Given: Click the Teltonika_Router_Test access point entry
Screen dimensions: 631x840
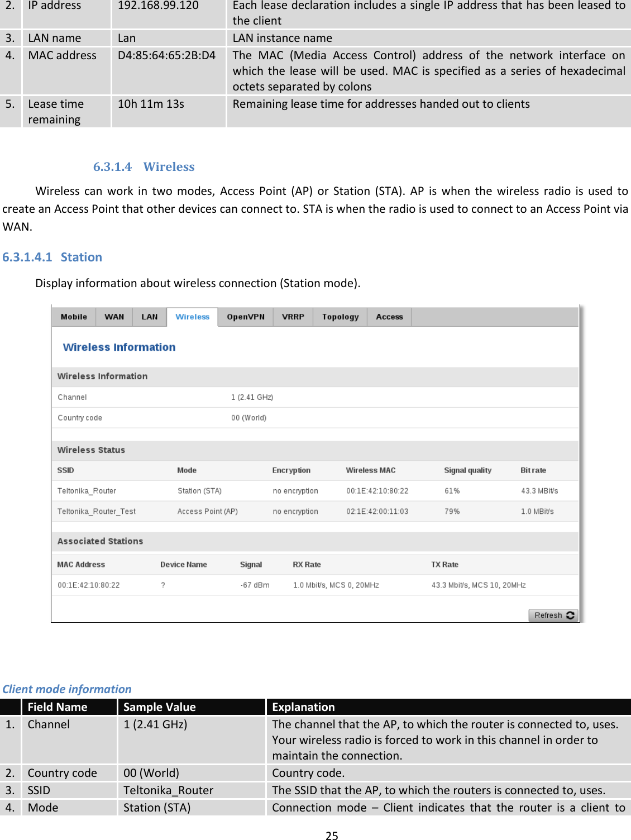Looking at the screenshot, I should 95,510.
